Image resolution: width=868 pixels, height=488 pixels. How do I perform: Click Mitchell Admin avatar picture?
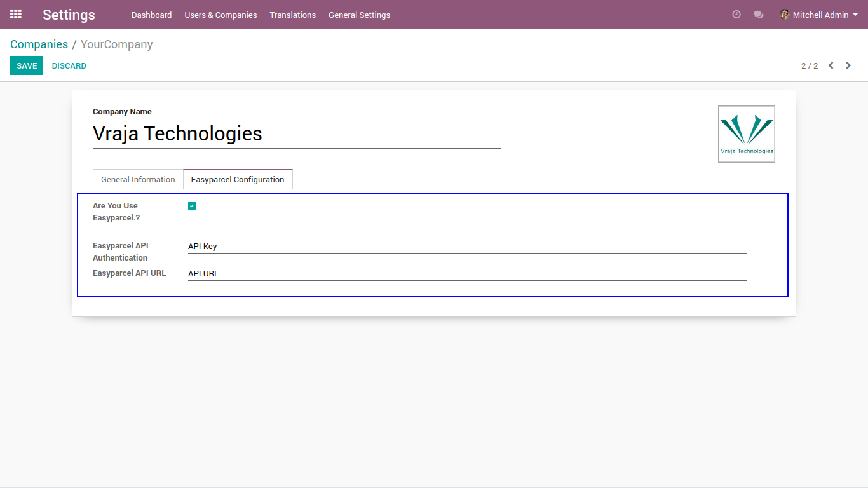[x=785, y=15]
